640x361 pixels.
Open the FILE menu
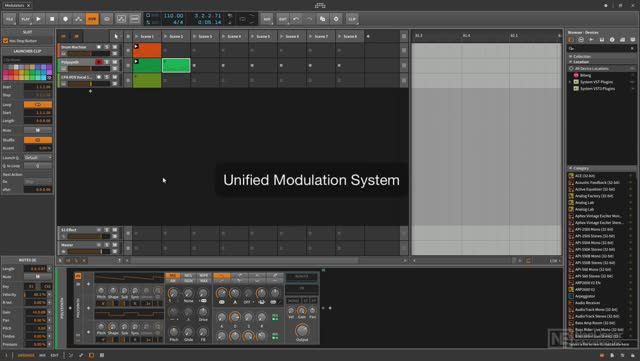tap(9, 19)
